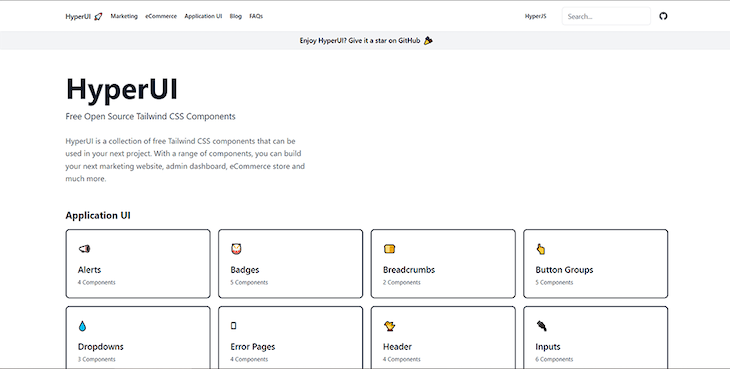Click '4 Components' under Alerts
Image resolution: width=730 pixels, height=369 pixels.
click(x=96, y=282)
